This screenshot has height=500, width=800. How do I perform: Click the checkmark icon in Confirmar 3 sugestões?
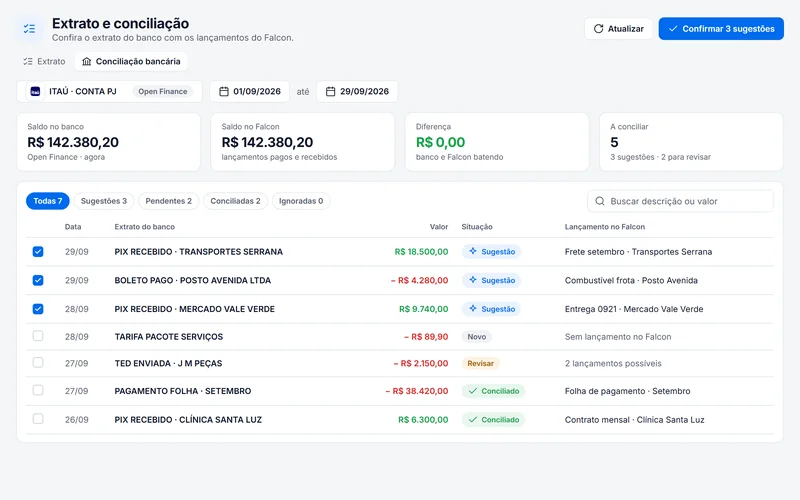coord(673,29)
